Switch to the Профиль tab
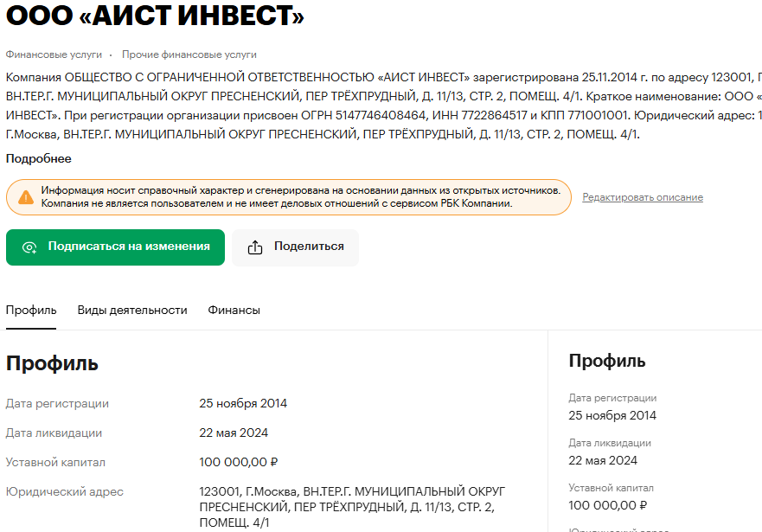Viewport: 762px width, 532px height. pyautogui.click(x=31, y=311)
